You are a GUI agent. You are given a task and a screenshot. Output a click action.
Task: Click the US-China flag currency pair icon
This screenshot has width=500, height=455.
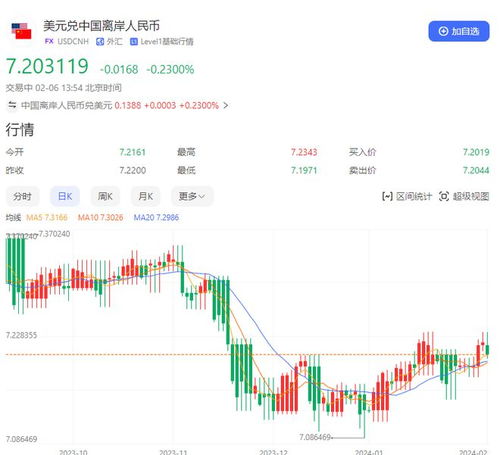(21, 31)
